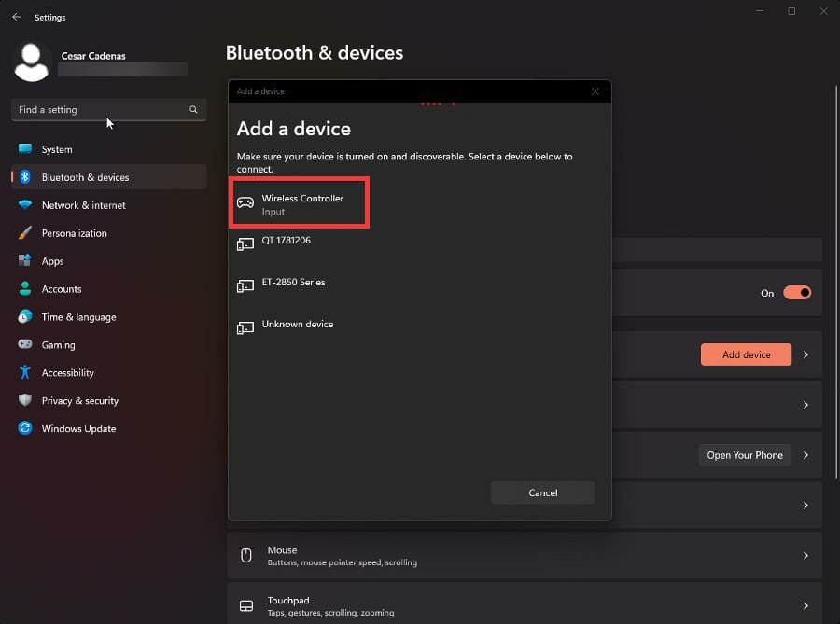The width and height of the screenshot is (840, 624).
Task: Cancel the Add a device dialog
Action: (x=542, y=492)
